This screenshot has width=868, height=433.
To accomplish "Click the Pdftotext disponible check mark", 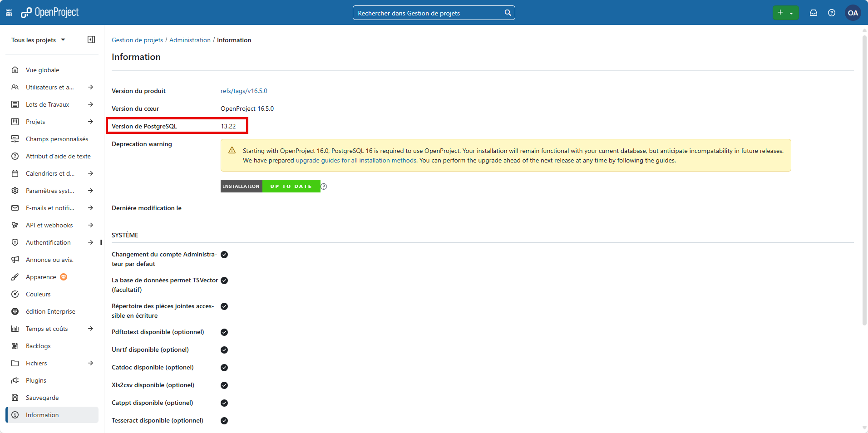I will click(x=224, y=332).
